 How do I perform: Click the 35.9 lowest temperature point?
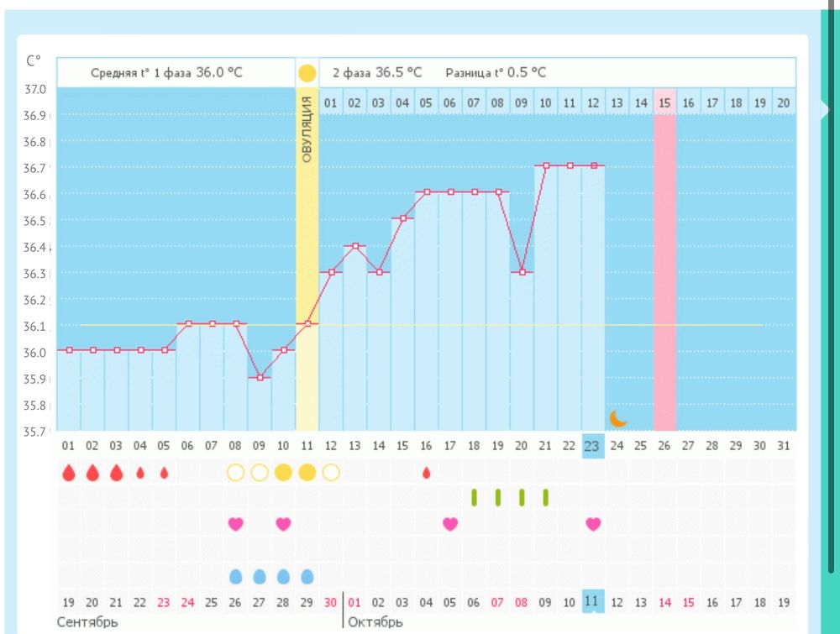pyautogui.click(x=260, y=377)
